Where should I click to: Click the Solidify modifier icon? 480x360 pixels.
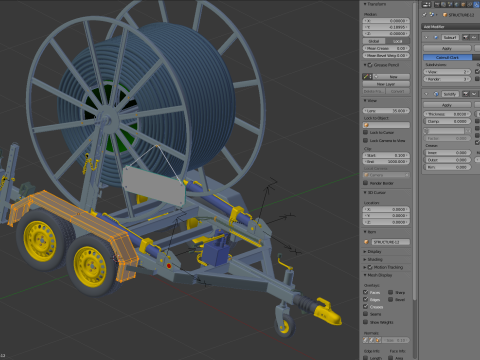(436, 94)
